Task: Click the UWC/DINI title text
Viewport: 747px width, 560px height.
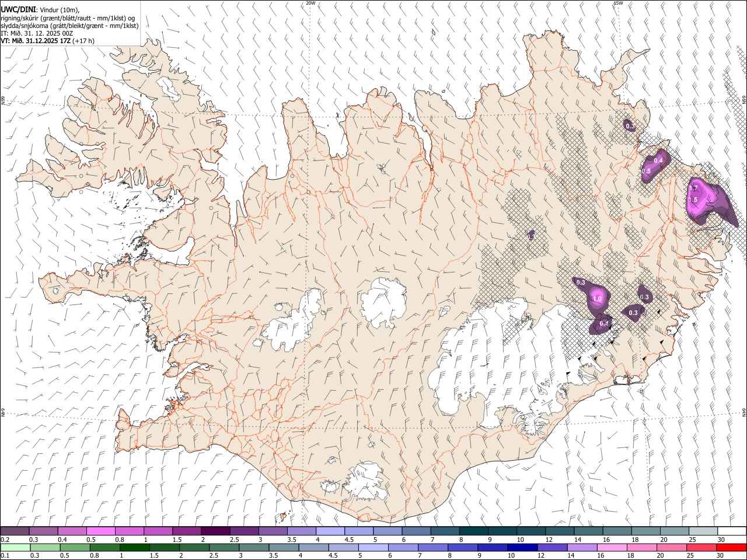Action: pos(18,9)
